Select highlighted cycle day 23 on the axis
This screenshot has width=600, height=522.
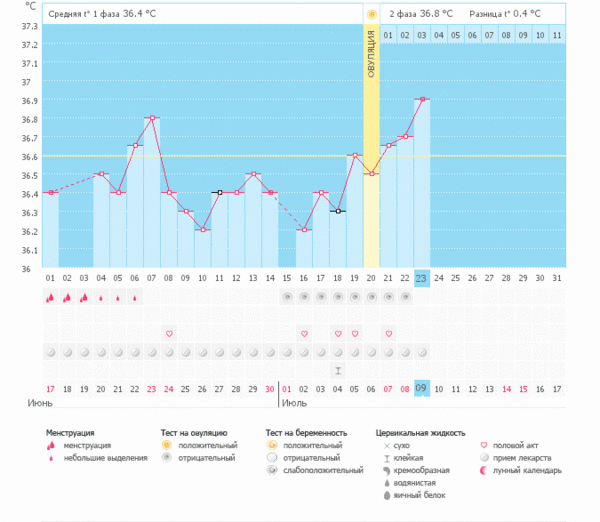[422, 278]
